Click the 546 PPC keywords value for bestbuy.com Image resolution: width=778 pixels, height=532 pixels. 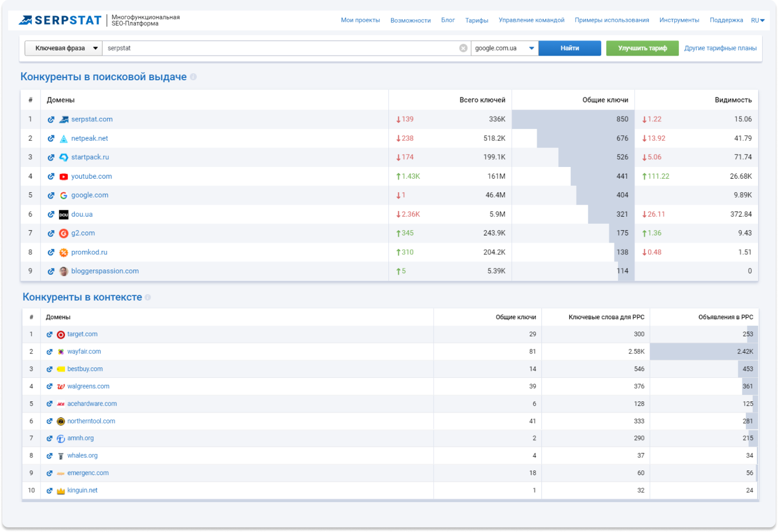(x=639, y=369)
